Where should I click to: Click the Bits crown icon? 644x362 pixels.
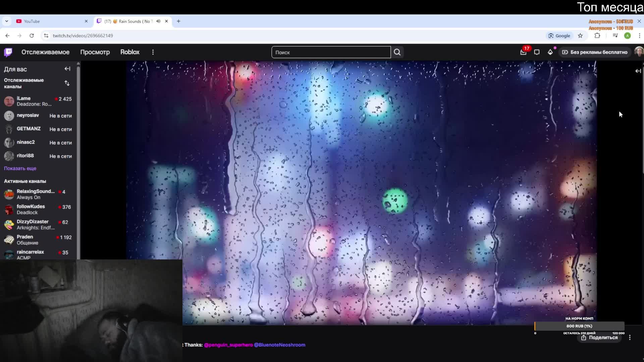click(x=550, y=52)
